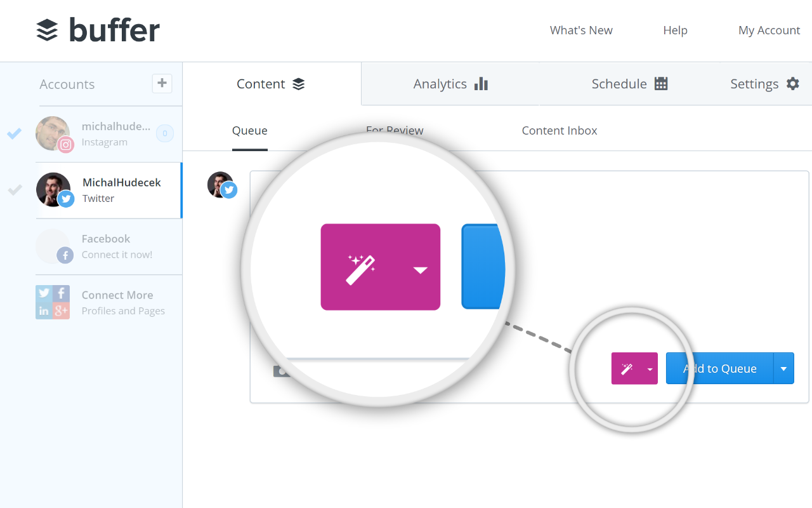Click the Schedule calendar grid icon
Image resolution: width=812 pixels, height=508 pixels.
click(661, 84)
